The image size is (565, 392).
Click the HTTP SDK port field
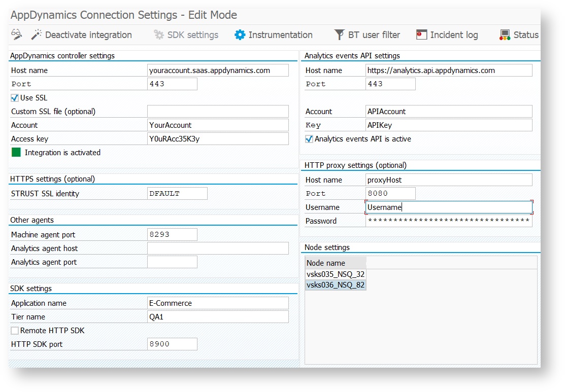point(172,344)
